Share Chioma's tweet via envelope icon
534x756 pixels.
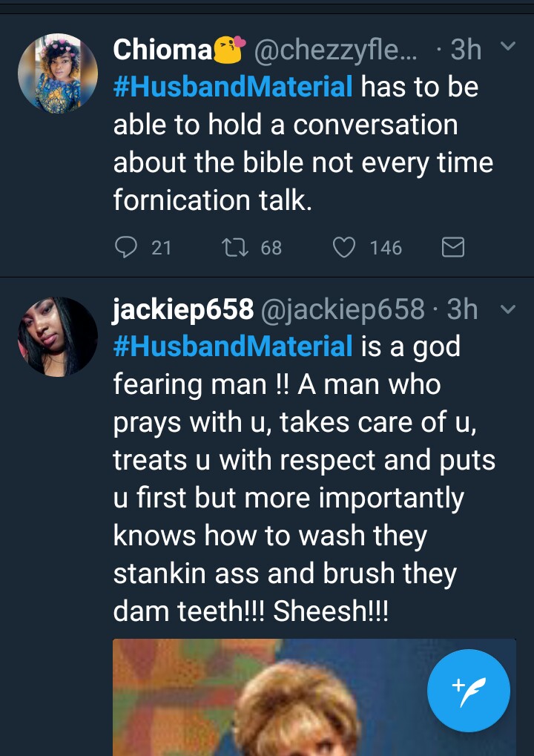pyautogui.click(x=453, y=247)
